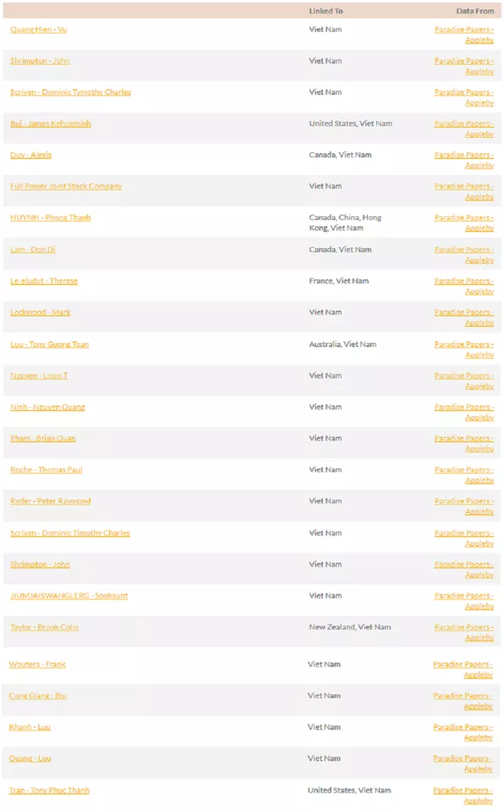504x812 pixels.
Task: Click the Wouters - Frank link
Action: point(37,664)
